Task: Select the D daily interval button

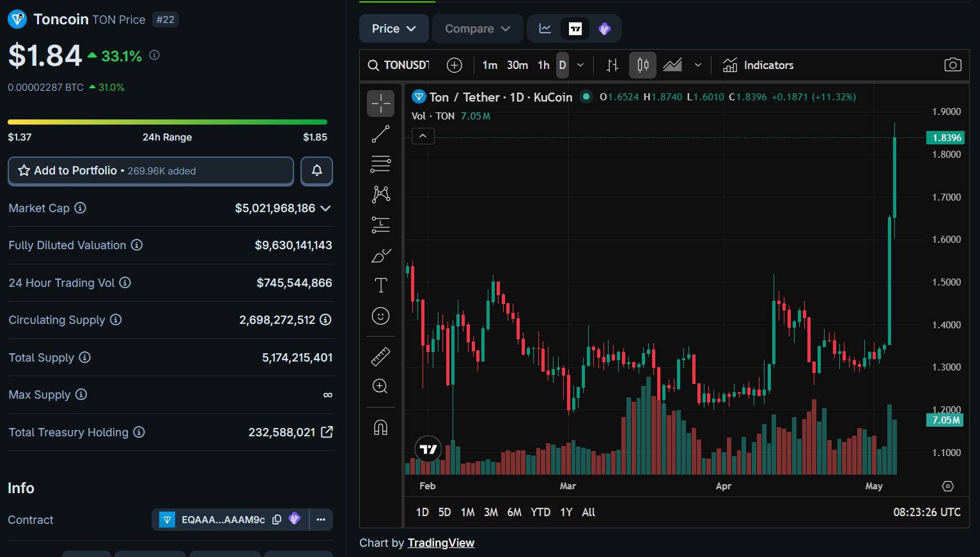Action: (563, 65)
